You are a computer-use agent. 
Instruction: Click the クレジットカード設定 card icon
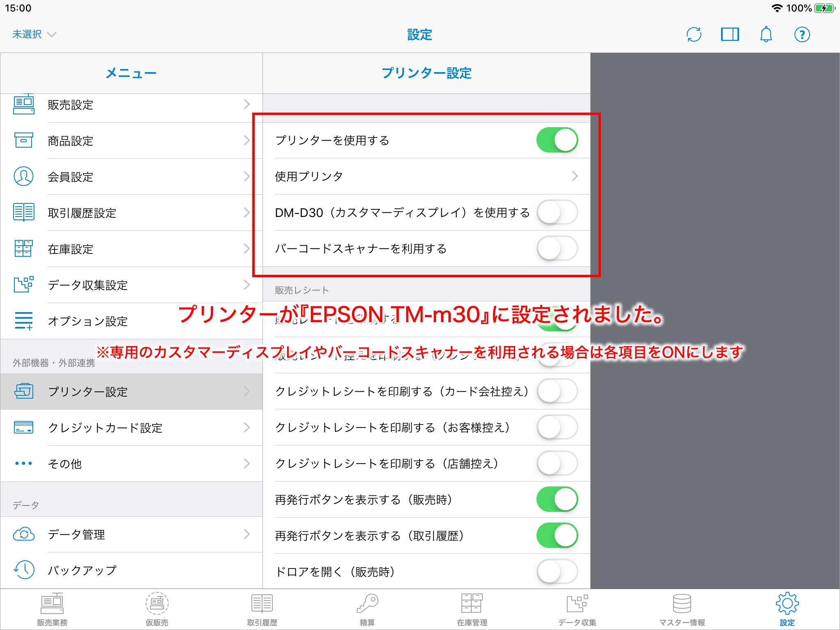click(x=24, y=427)
